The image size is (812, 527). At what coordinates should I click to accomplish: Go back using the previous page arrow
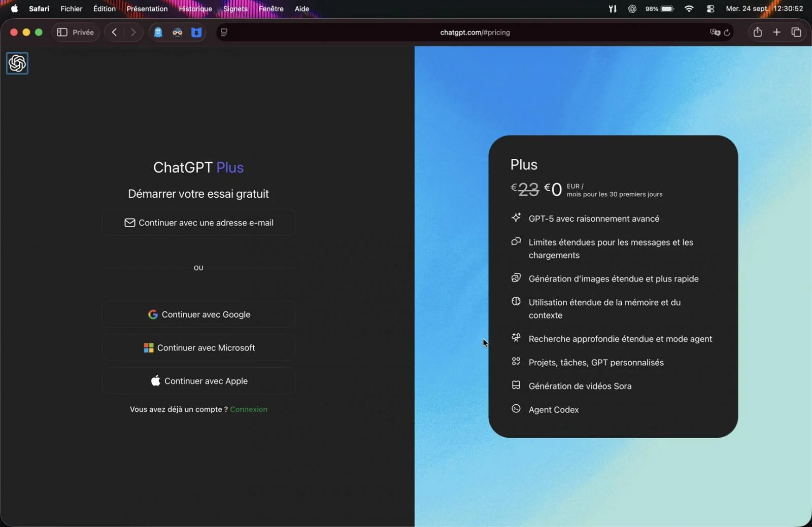pos(114,32)
